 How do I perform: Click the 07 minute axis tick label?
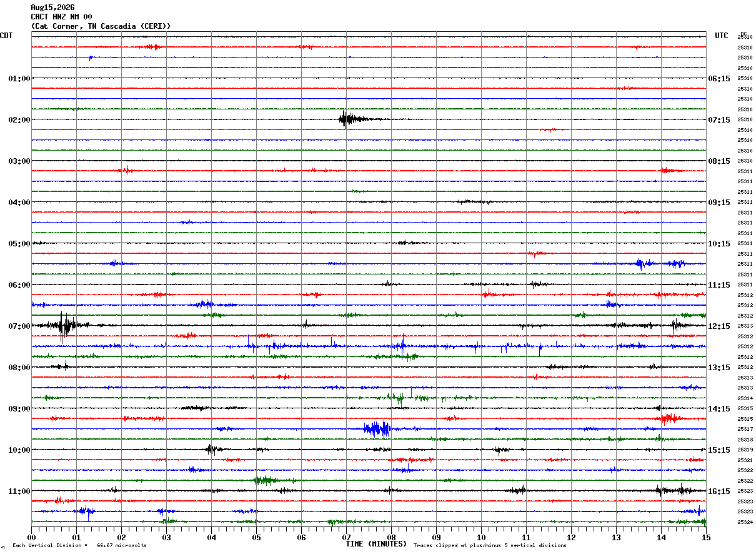pyautogui.click(x=346, y=537)
